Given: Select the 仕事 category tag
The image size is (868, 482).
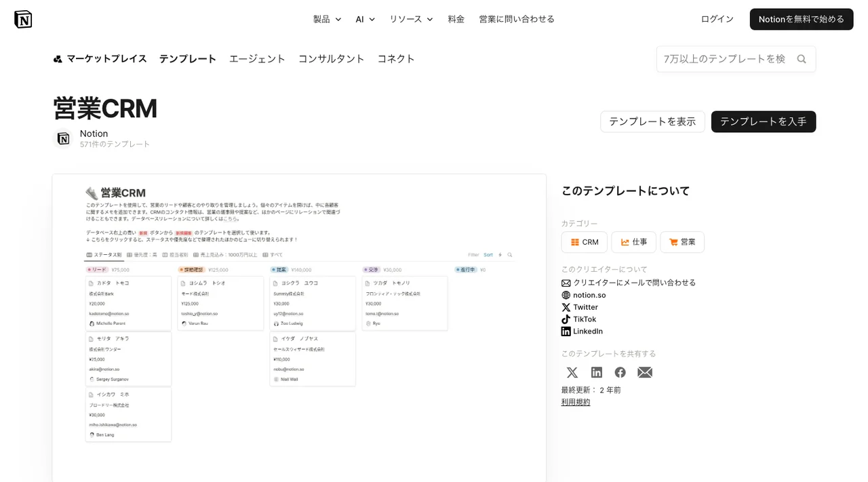Looking at the screenshot, I should 634,242.
